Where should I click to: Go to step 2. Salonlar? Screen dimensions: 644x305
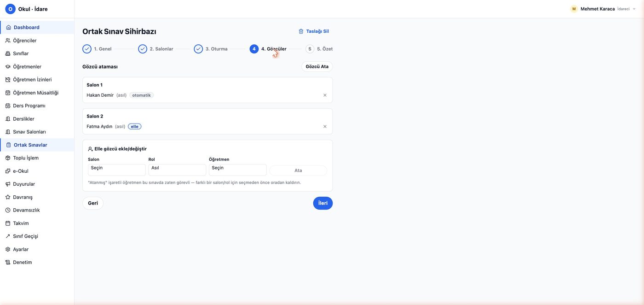(x=155, y=49)
